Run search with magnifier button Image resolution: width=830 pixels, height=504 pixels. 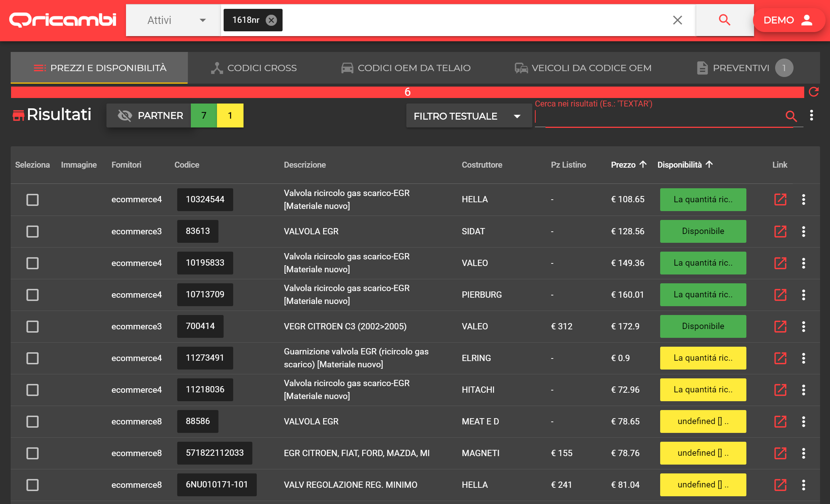[725, 20]
